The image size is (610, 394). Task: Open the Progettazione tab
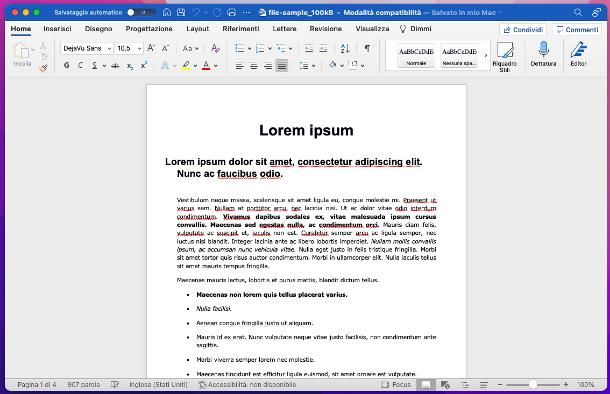point(149,29)
